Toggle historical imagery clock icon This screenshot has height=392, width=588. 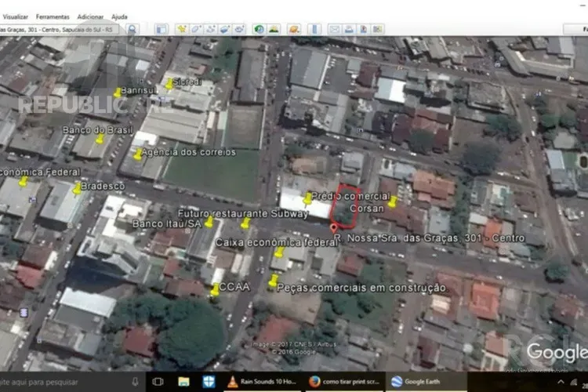[x=259, y=29]
